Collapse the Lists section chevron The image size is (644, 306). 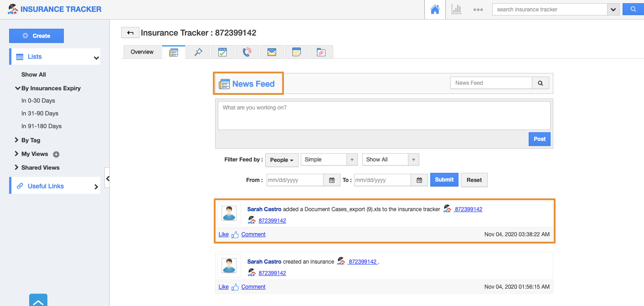(x=96, y=58)
